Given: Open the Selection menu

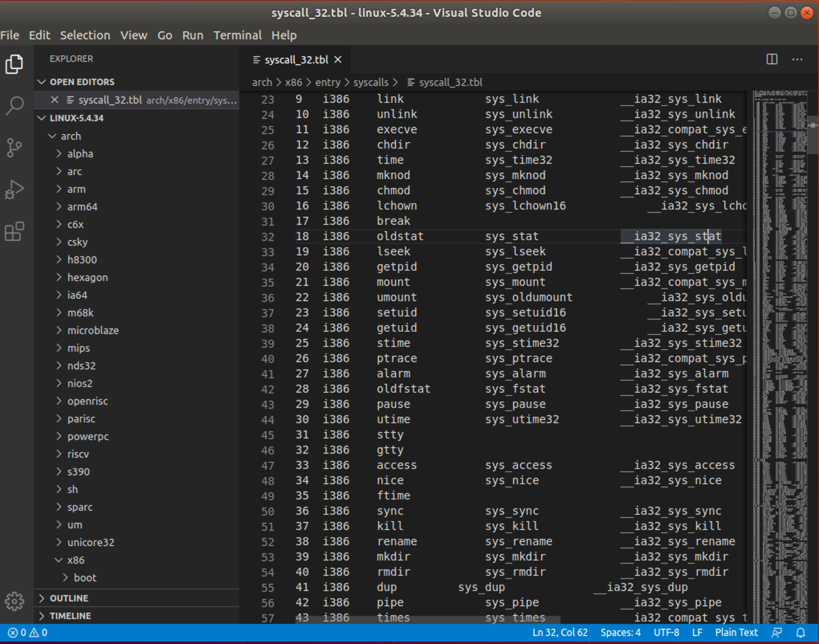Looking at the screenshot, I should (x=85, y=35).
